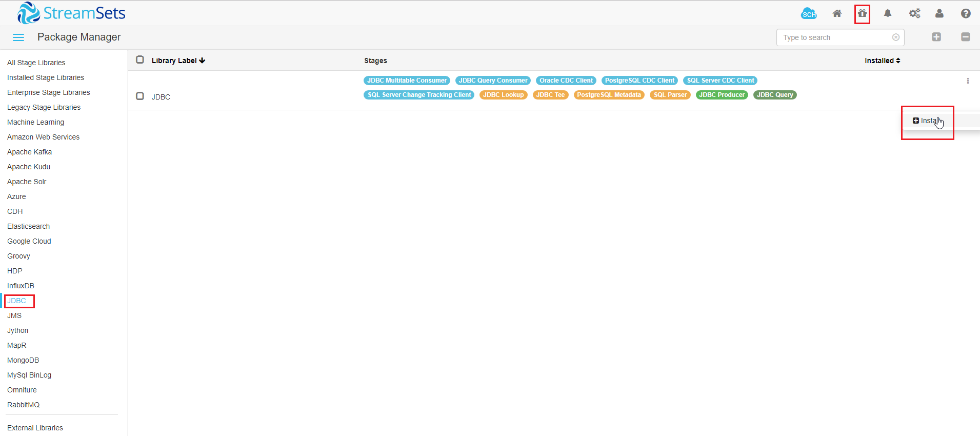
Task: Open the MySql BinLog category
Action: click(29, 375)
